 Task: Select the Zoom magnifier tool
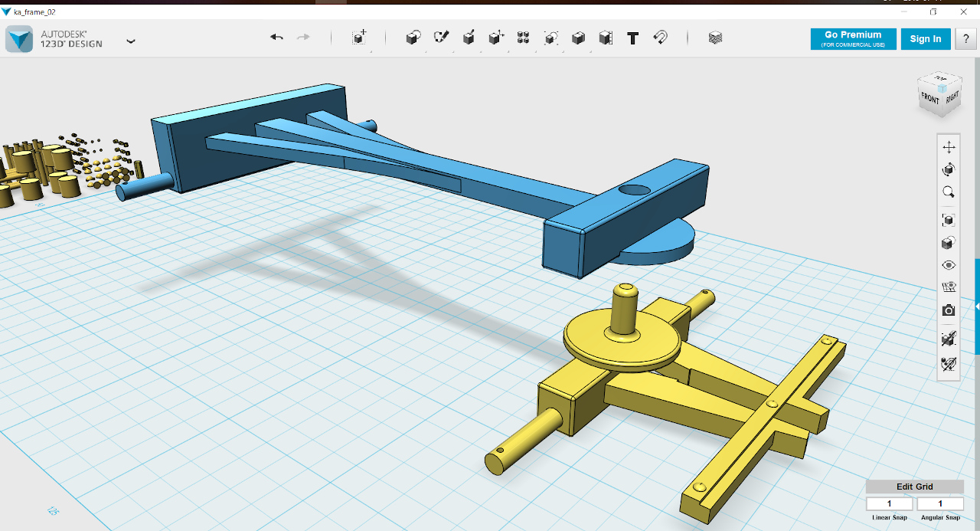click(x=949, y=192)
